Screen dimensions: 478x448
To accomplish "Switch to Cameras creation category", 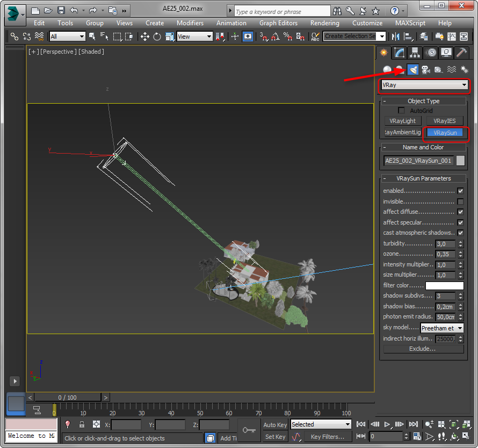I will (426, 70).
